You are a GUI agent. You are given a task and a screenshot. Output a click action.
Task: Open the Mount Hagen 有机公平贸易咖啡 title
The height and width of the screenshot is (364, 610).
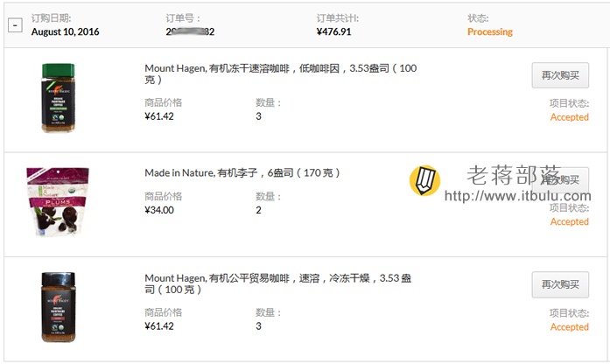point(277,283)
